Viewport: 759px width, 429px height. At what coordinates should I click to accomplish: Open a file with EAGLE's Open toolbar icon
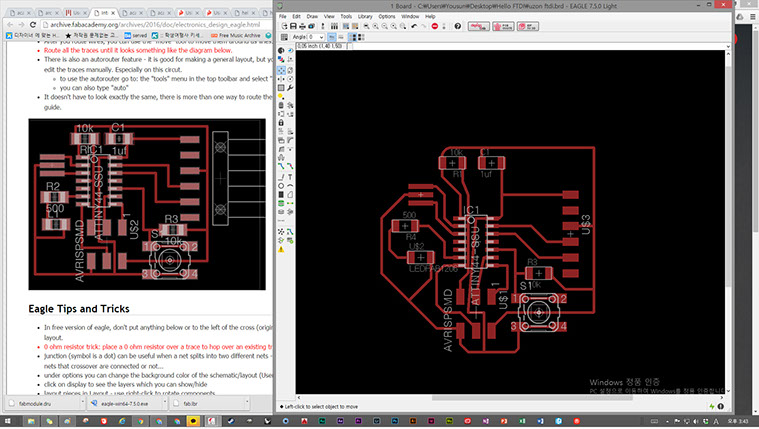pos(284,26)
